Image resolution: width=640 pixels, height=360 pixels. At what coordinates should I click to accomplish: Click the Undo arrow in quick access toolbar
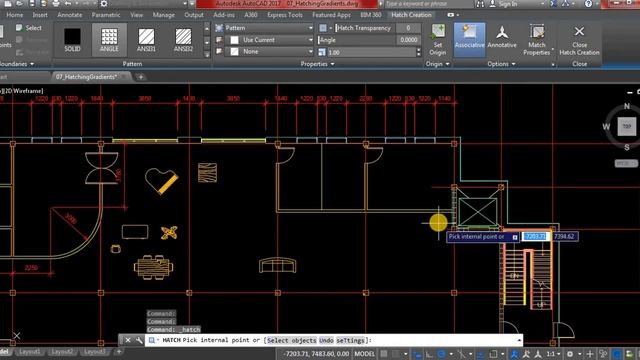click(68, 4)
